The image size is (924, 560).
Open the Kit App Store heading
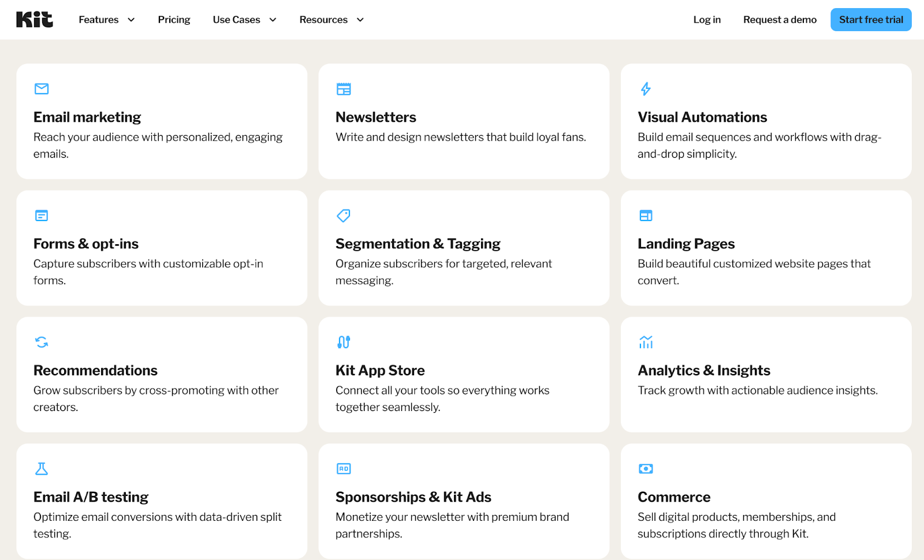tap(380, 370)
